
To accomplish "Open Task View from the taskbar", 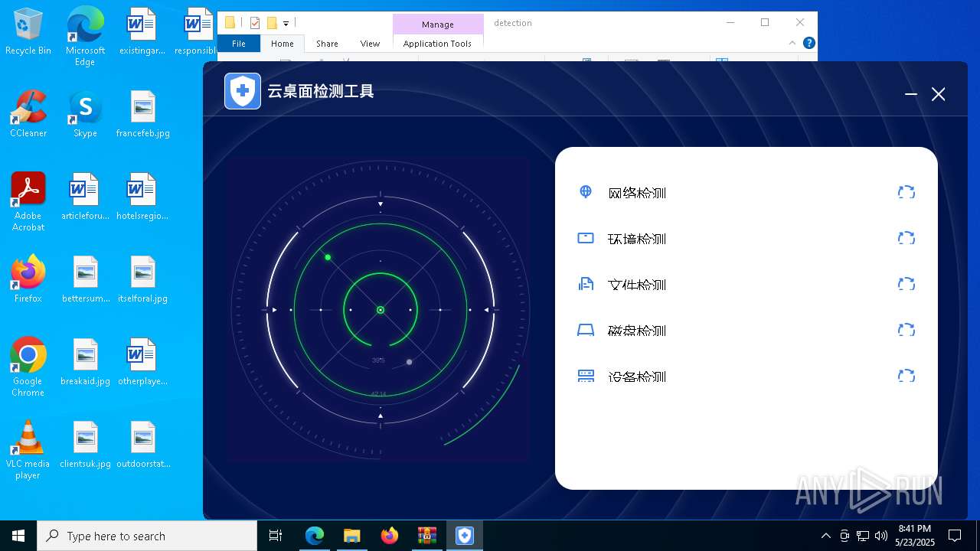I will pos(276,536).
